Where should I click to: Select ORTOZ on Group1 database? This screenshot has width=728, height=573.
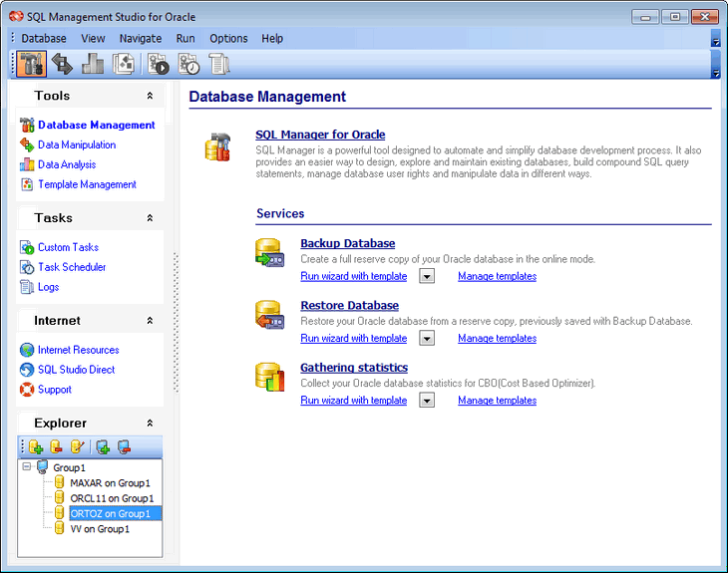tap(115, 513)
